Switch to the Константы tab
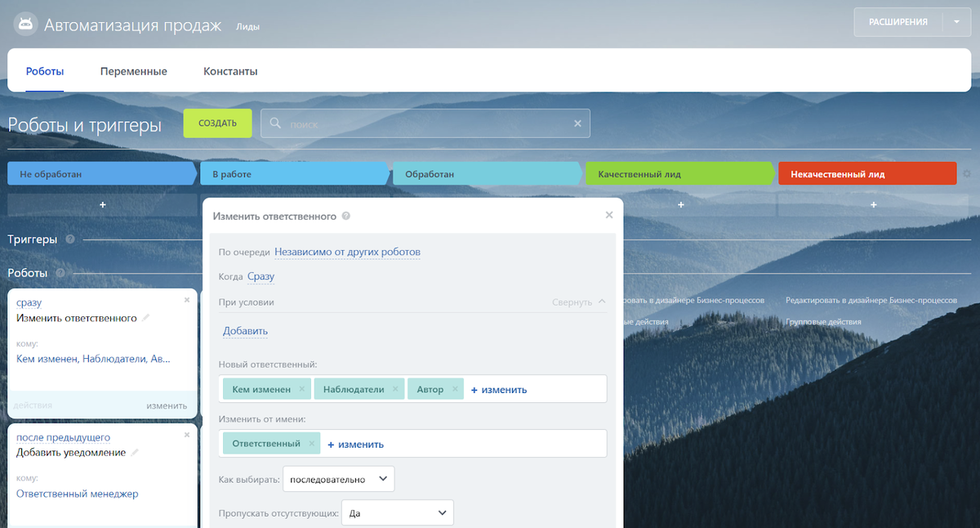The height and width of the screenshot is (528, 980). 230,71
